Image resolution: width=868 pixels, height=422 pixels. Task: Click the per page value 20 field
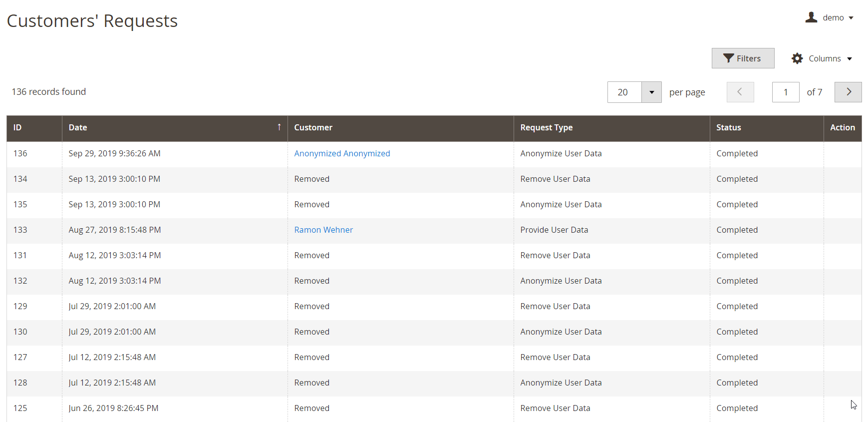pyautogui.click(x=624, y=92)
